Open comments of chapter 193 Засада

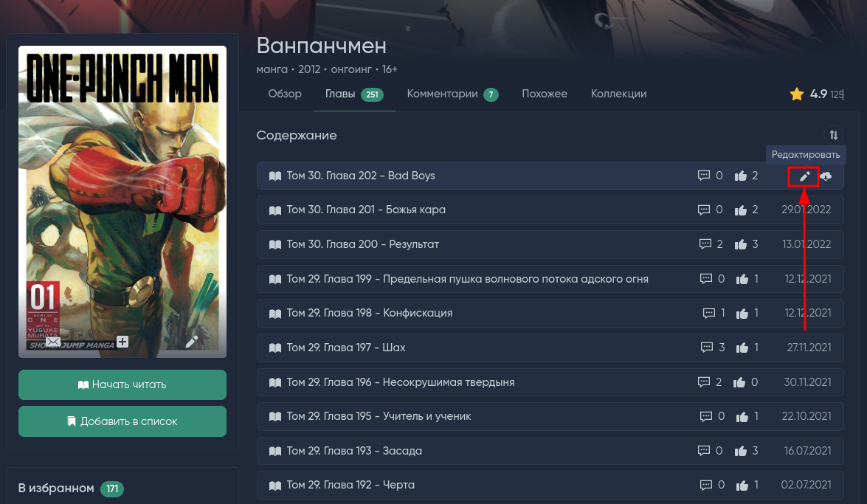(x=703, y=452)
